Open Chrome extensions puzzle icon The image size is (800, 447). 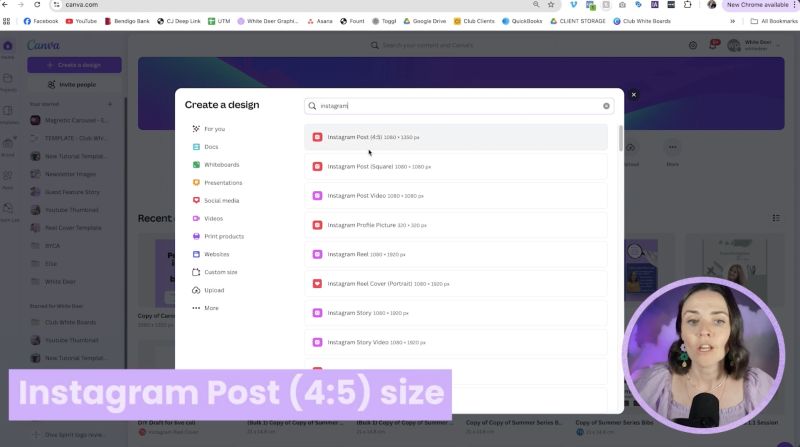coord(688,5)
